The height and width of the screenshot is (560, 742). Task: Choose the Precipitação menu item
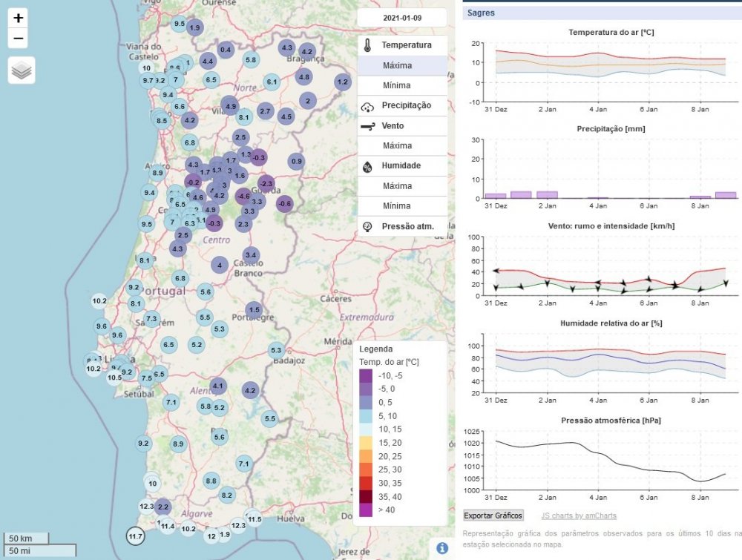406,106
